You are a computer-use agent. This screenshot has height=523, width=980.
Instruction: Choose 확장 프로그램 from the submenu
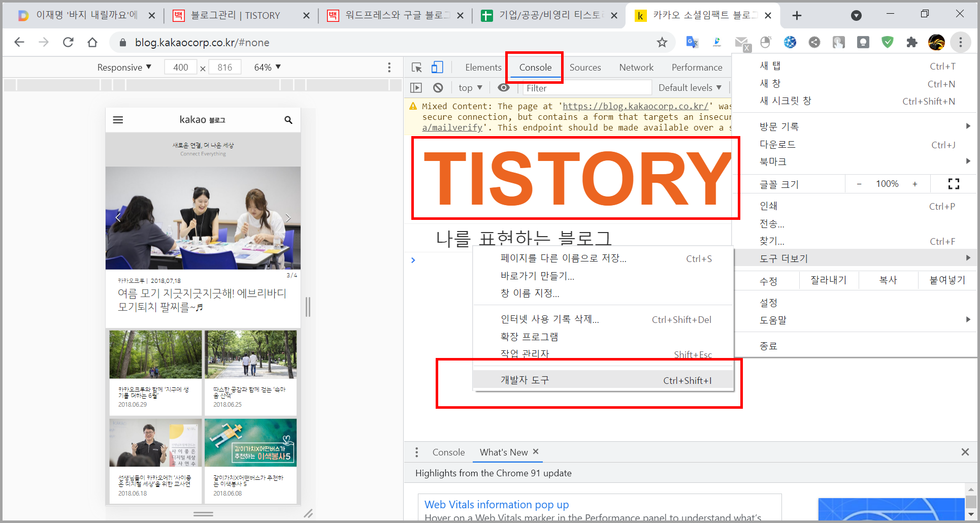point(603,337)
